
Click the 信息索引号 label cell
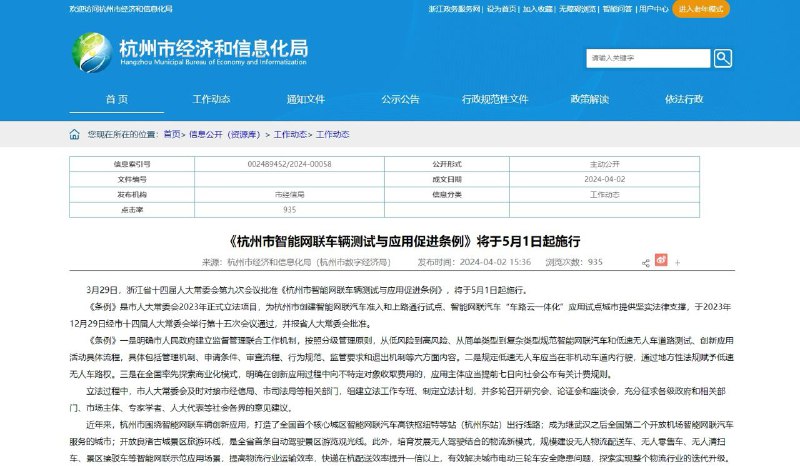[x=132, y=164]
